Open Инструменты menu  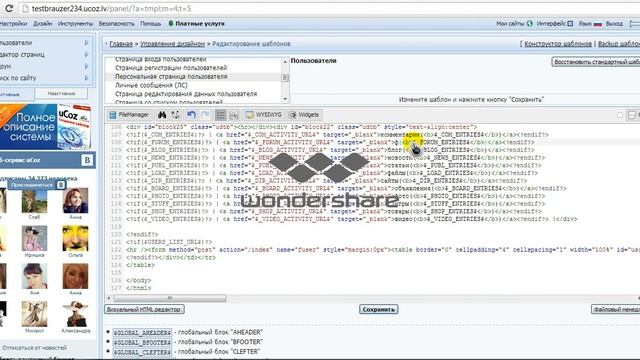click(x=75, y=24)
